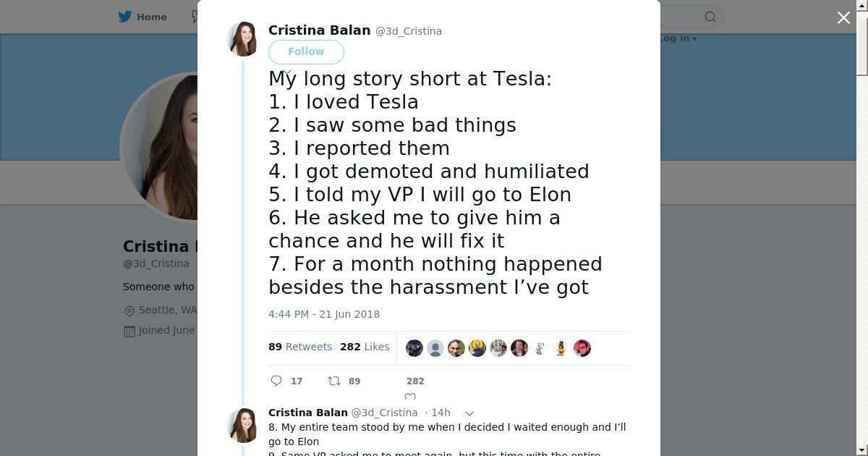Click the page's vertical scrollbar thumb

click(861, 40)
